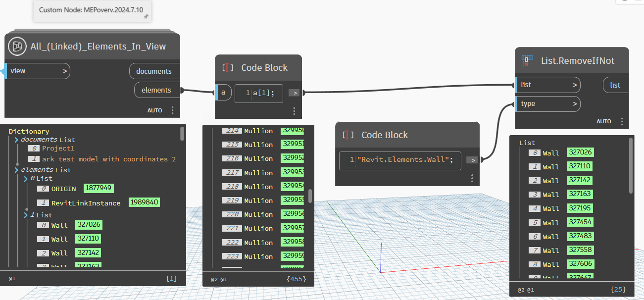Click the output arrow on the Revit.Elements.Wall Code Block
Image resolution: width=644 pixels, height=300 pixels.
pyautogui.click(x=472, y=160)
